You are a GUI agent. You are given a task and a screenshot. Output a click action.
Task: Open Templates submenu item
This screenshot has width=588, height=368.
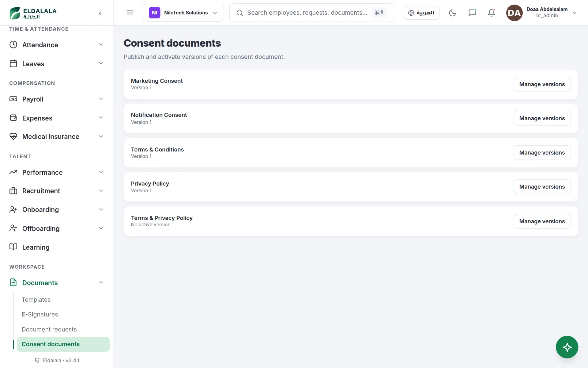pos(36,300)
